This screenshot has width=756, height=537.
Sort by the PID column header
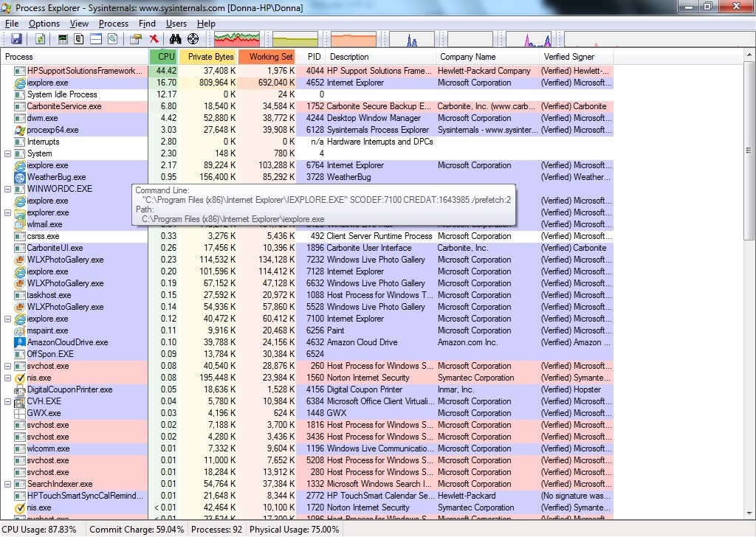point(311,57)
